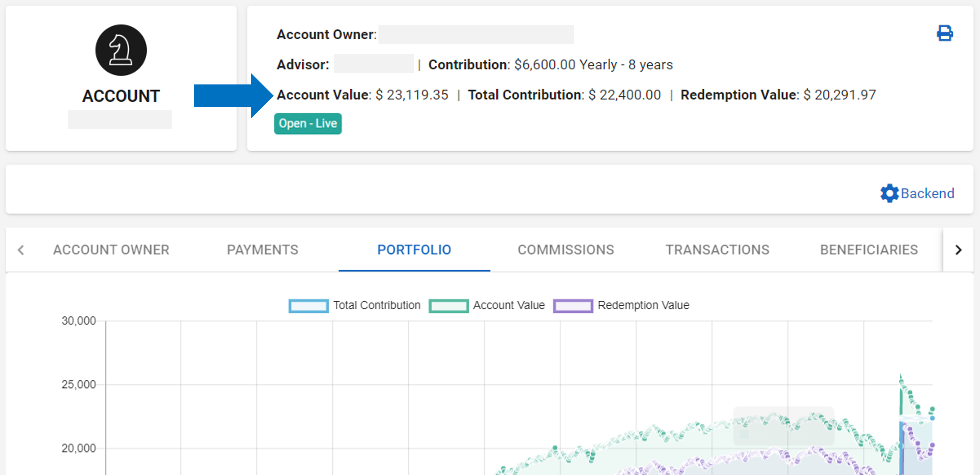Click the Account Value amount $ 23,119.35
This screenshot has height=475, width=980.
click(x=412, y=95)
